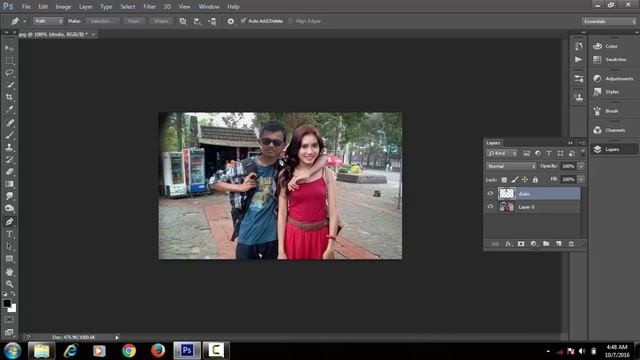Hide the dodo layer visibility eye

[x=490, y=193]
